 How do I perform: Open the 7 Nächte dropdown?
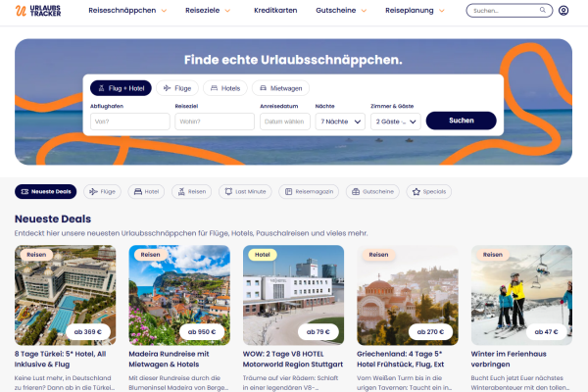340,122
